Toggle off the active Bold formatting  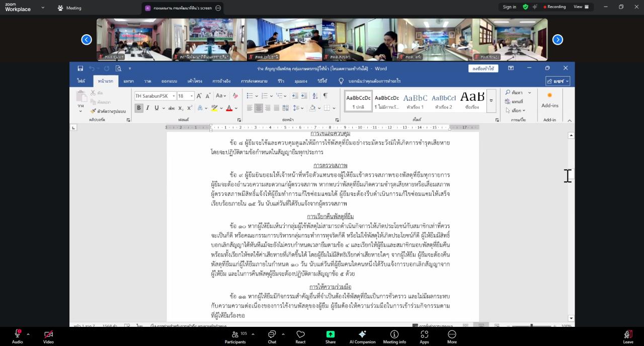(138, 108)
